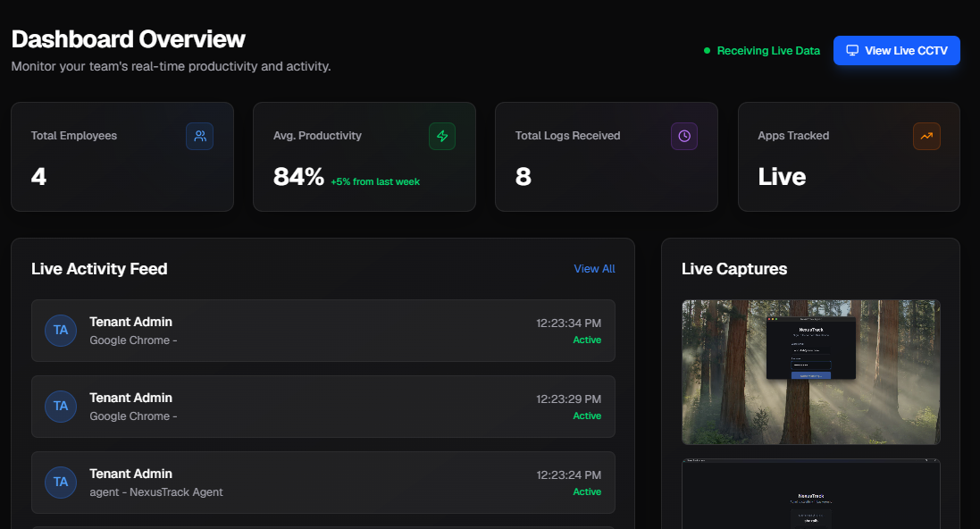The width and height of the screenshot is (980, 529).
Task: Click the Apps Tracked Live card
Action: [849, 157]
